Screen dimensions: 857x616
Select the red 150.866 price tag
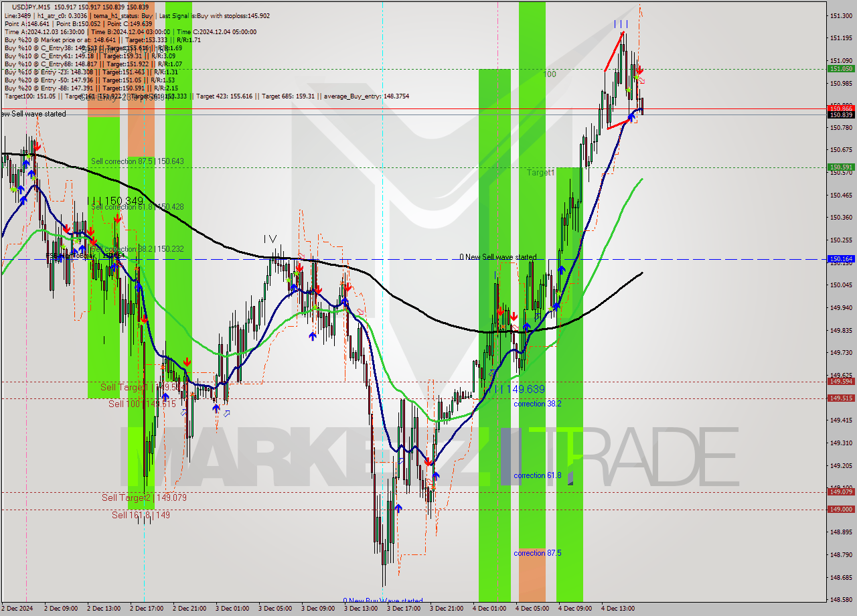(841, 108)
